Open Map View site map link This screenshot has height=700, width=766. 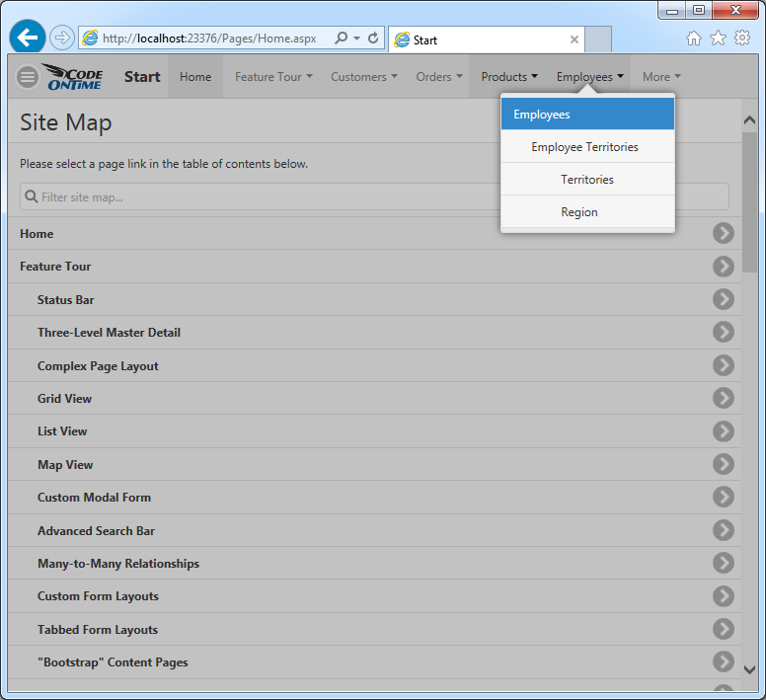click(x=65, y=465)
